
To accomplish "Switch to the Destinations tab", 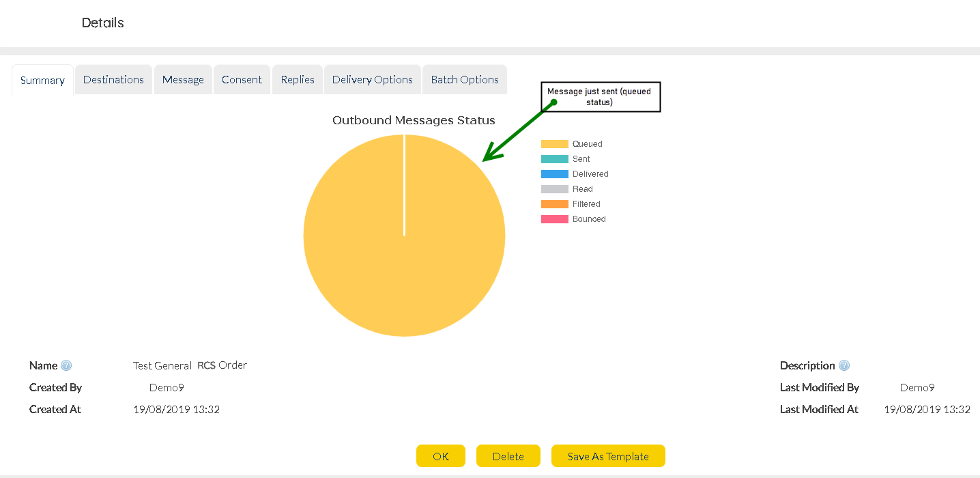I will 113,79.
